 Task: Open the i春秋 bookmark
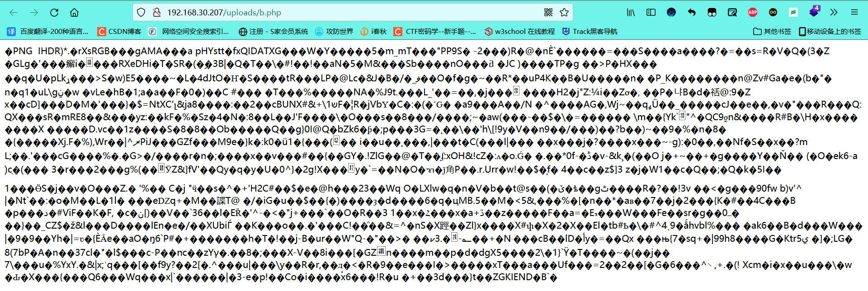point(373,32)
